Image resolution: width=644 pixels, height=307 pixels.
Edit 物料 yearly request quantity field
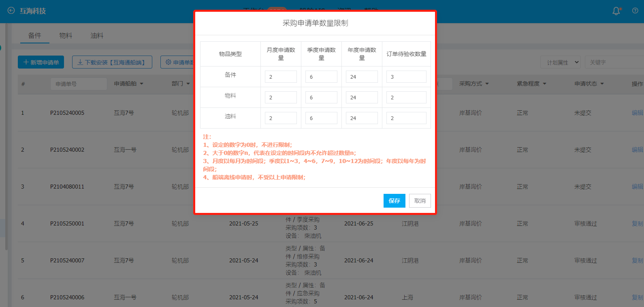click(x=362, y=97)
